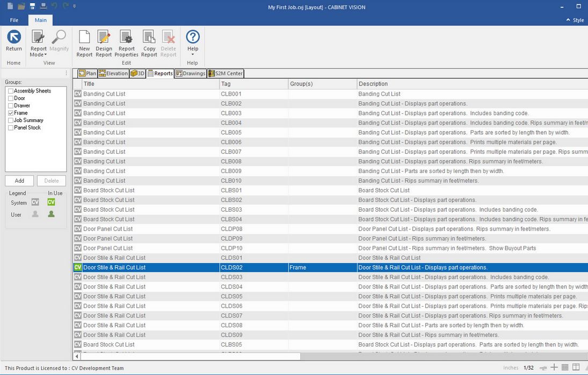Open Report Properties
Viewport: 588px width, 375px height.
pos(127,43)
